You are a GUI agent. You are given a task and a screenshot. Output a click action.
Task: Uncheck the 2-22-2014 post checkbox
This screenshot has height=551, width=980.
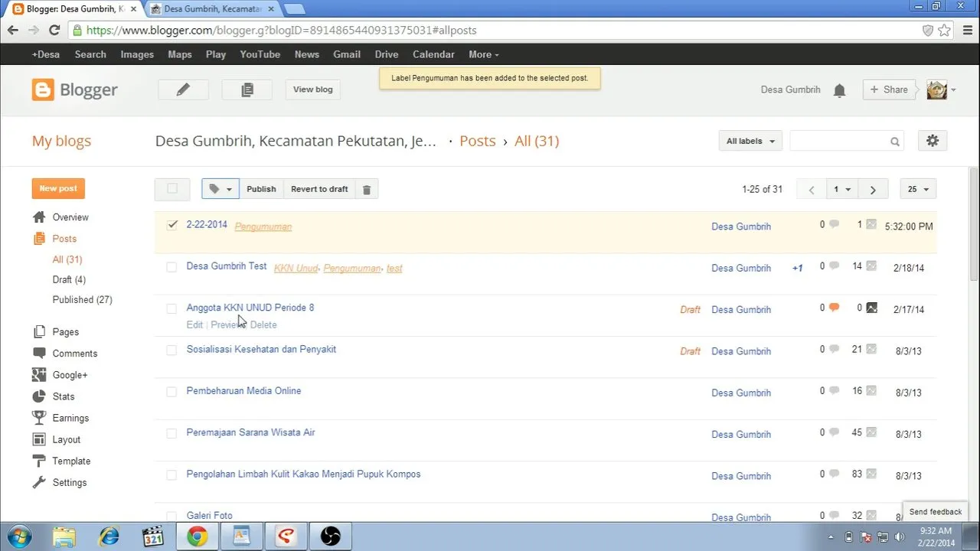tap(171, 225)
